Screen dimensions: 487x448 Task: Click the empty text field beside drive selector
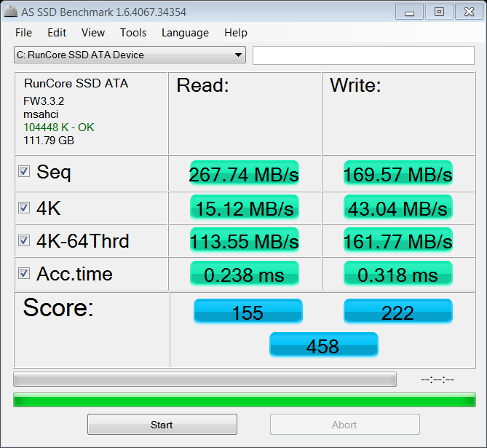click(363, 55)
